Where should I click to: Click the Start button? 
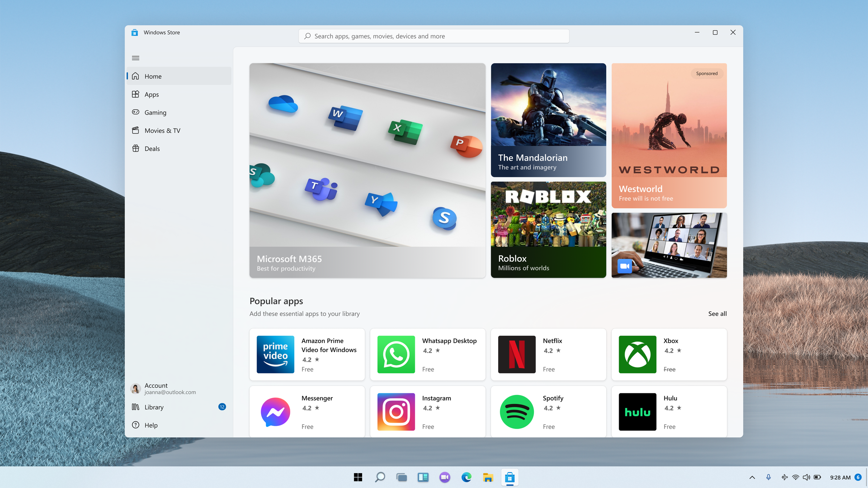(x=358, y=477)
